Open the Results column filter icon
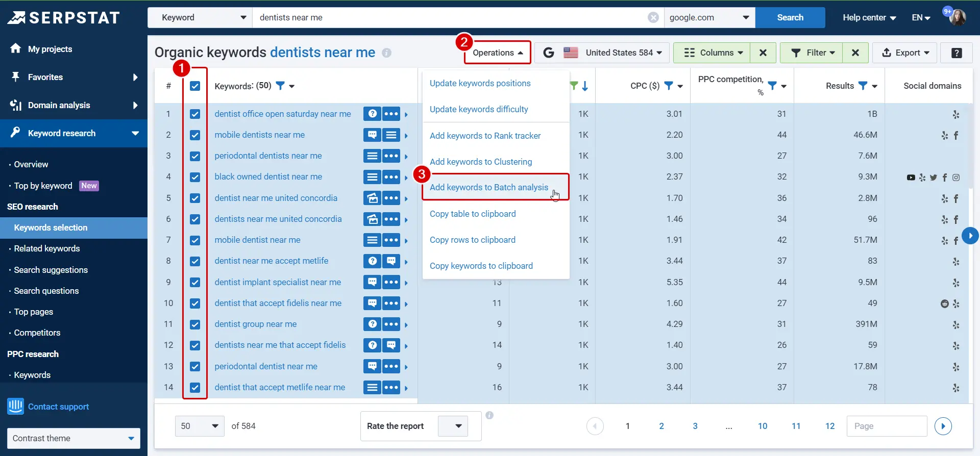The height and width of the screenshot is (456, 980). pyautogui.click(x=863, y=86)
